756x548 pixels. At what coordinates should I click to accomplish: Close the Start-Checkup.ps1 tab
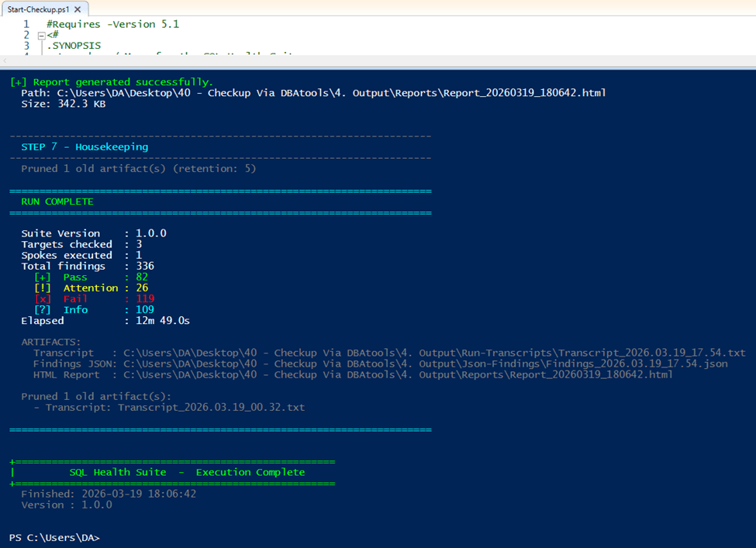78,9
